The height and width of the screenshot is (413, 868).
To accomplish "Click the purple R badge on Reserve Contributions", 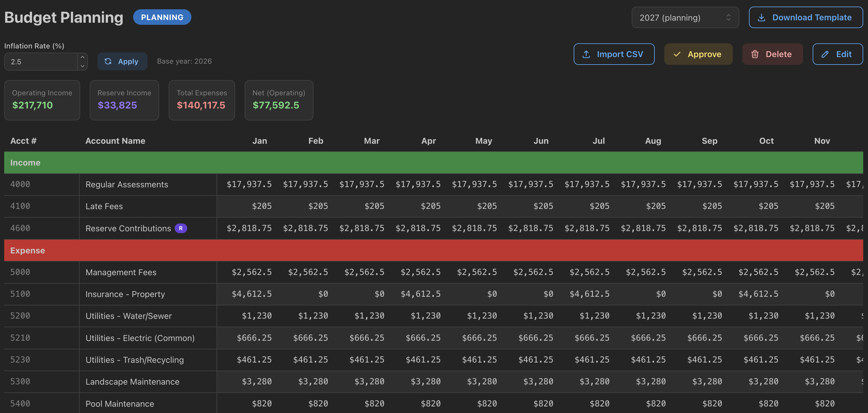I will click(x=181, y=228).
